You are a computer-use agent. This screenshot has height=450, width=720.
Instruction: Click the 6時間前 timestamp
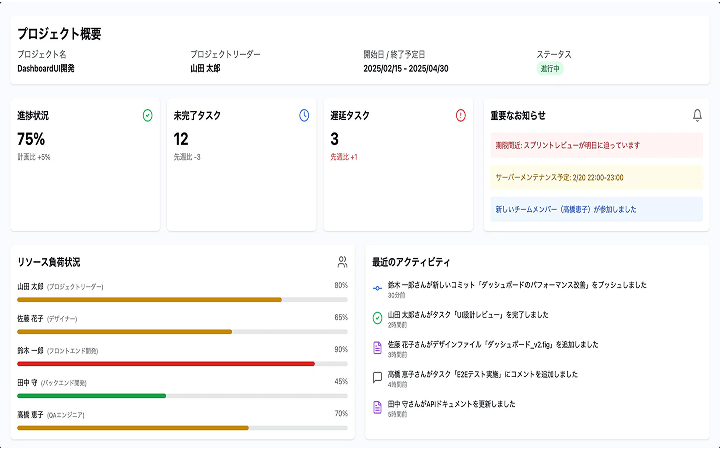pyautogui.click(x=397, y=414)
